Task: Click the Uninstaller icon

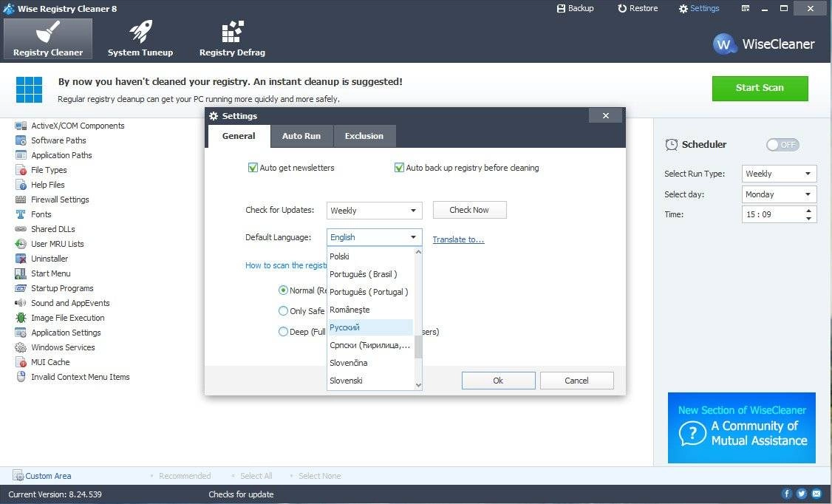Action: click(x=21, y=259)
